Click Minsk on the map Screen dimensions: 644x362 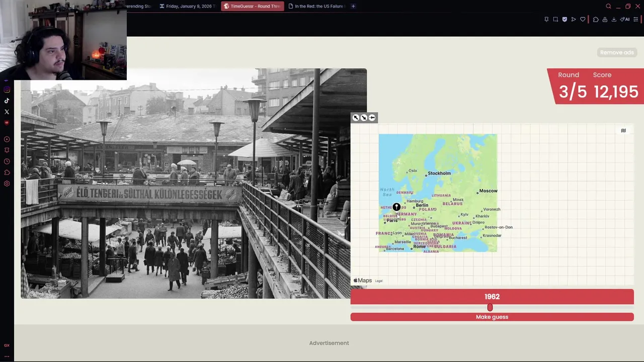point(458,200)
